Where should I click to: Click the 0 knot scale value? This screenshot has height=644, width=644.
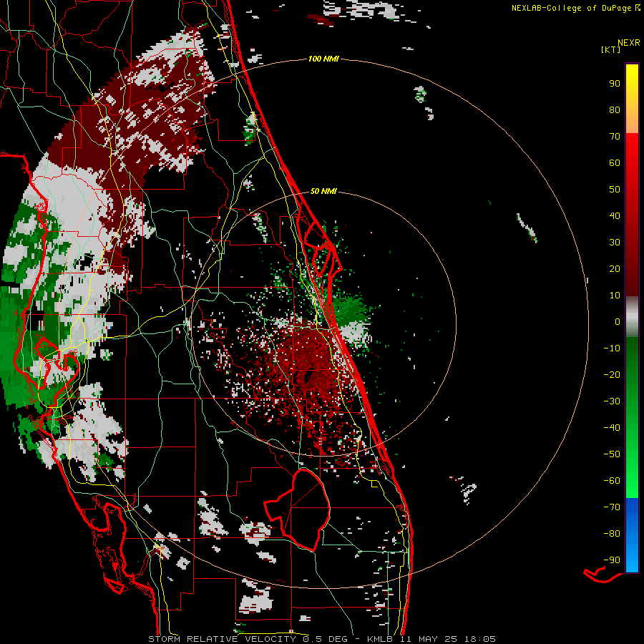618,321
